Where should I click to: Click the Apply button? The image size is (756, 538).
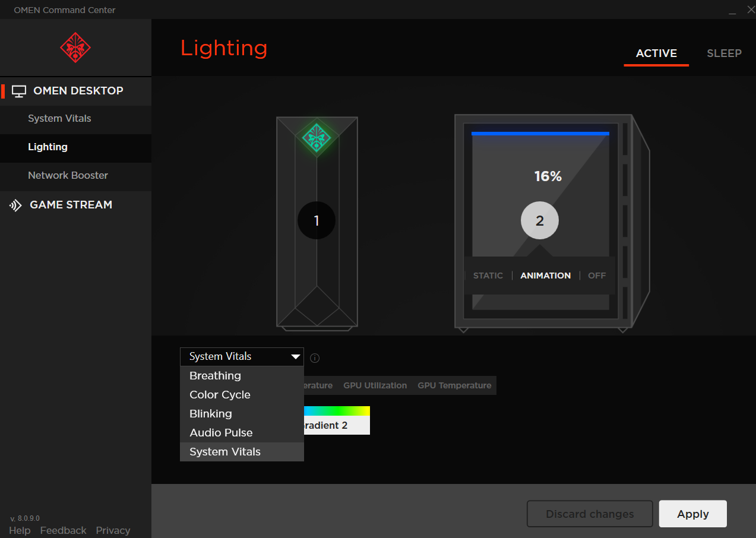[x=693, y=514]
